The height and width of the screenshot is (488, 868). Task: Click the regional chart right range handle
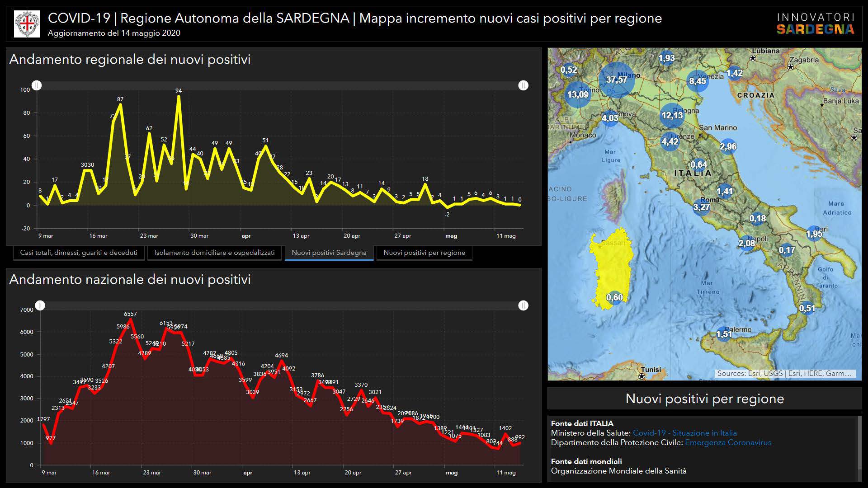click(523, 85)
